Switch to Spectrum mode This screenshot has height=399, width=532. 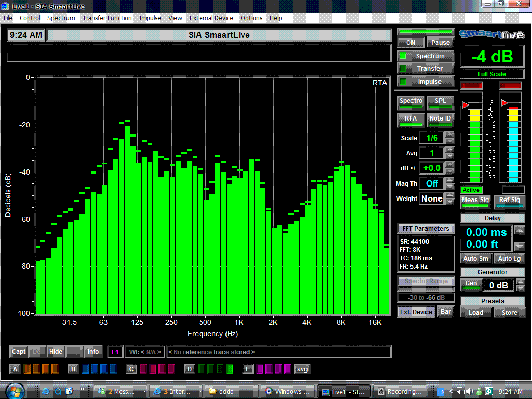point(425,56)
